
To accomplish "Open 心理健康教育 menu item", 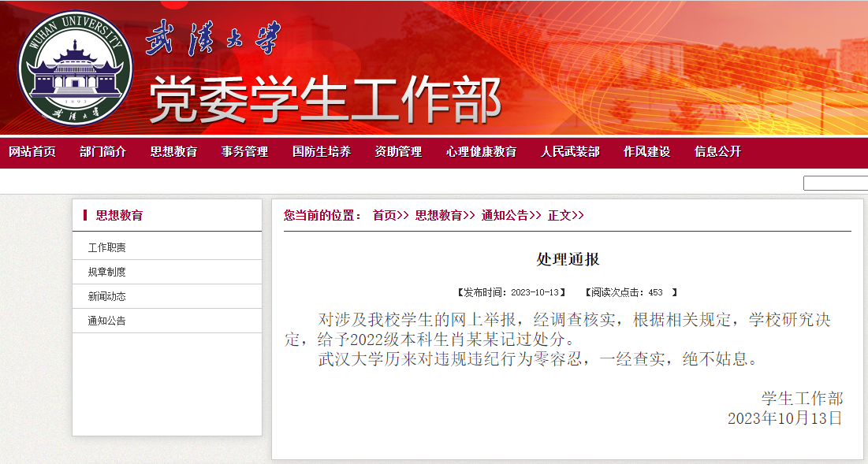I will point(481,151).
